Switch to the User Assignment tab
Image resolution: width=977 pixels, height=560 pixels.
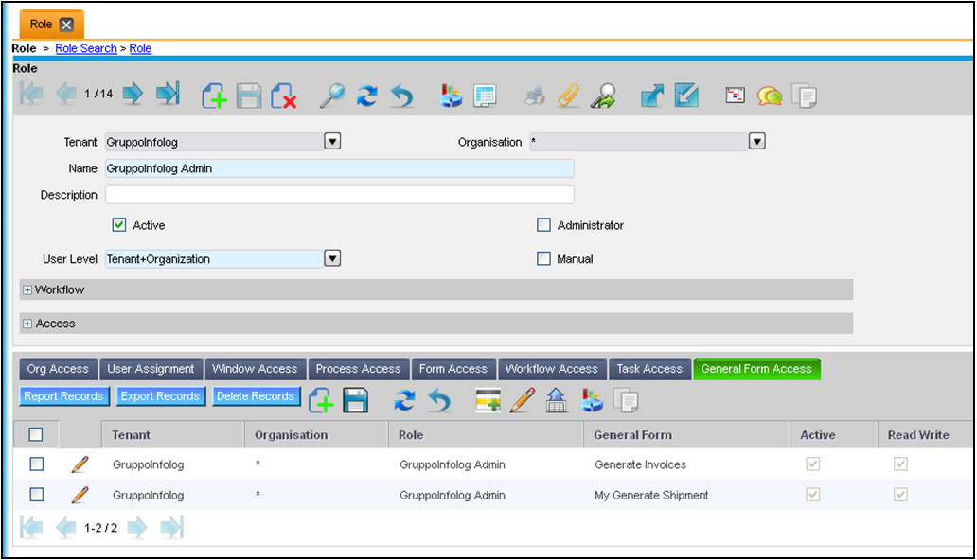pos(151,369)
